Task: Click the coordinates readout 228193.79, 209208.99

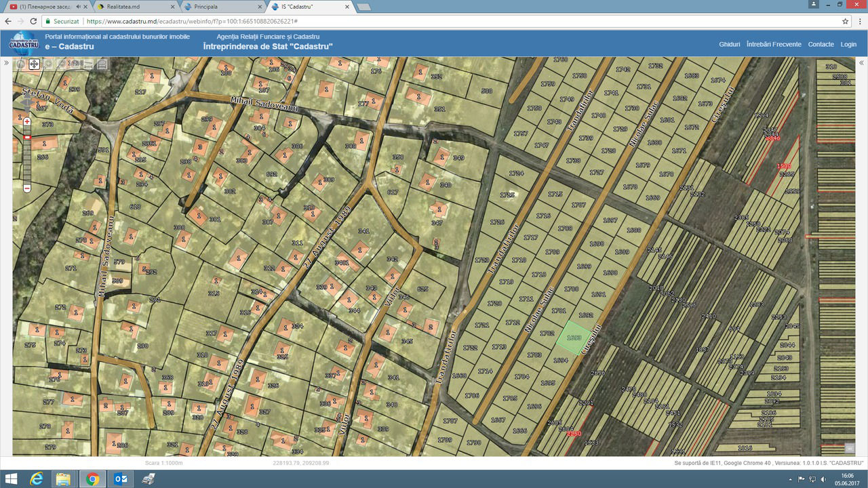Action: click(301, 463)
